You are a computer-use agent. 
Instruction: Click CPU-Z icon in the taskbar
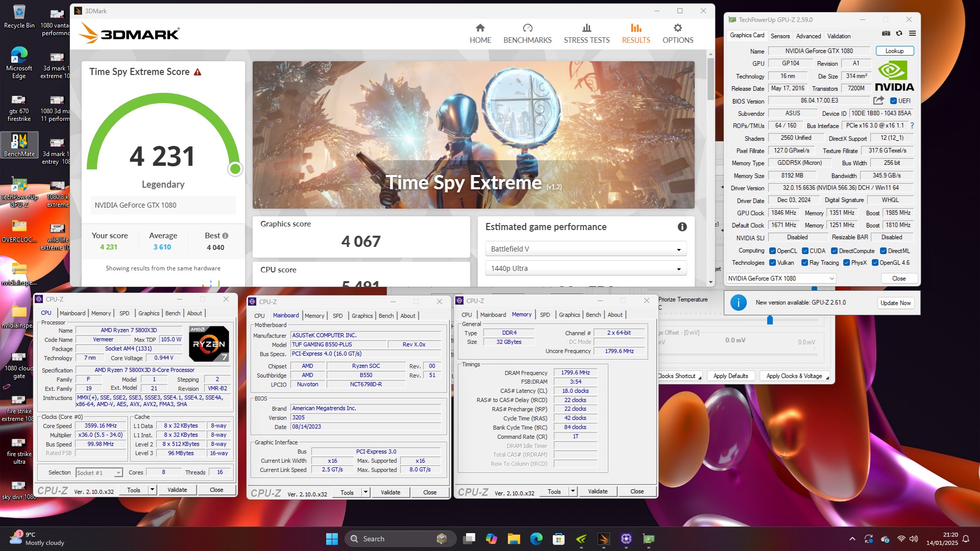(626, 539)
